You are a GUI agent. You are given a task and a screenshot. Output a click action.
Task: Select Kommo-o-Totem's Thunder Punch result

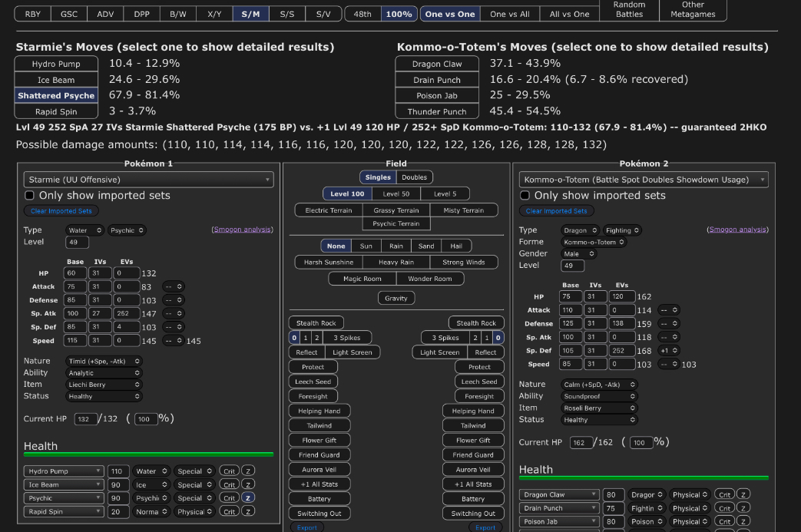437,111
